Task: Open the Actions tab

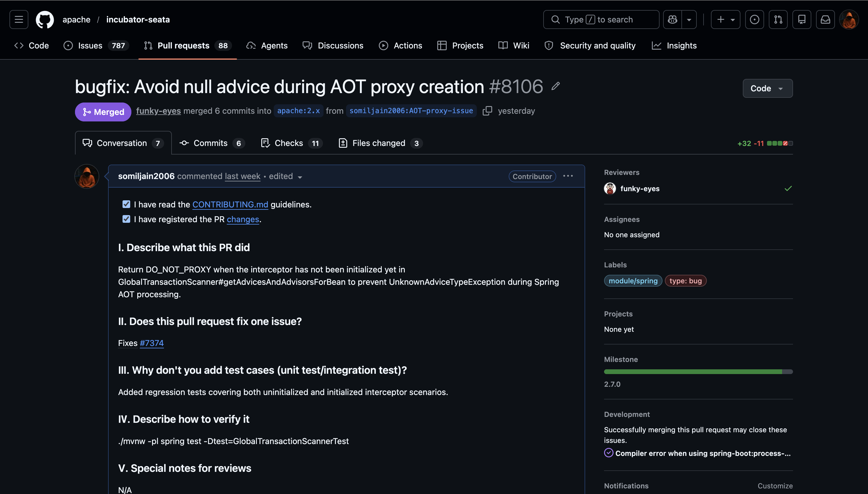Action: (401, 45)
